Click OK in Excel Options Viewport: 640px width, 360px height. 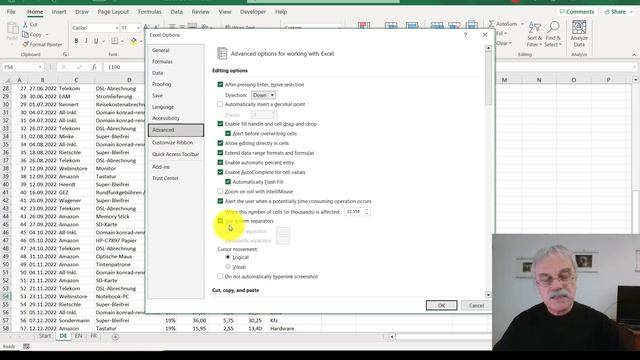point(441,305)
